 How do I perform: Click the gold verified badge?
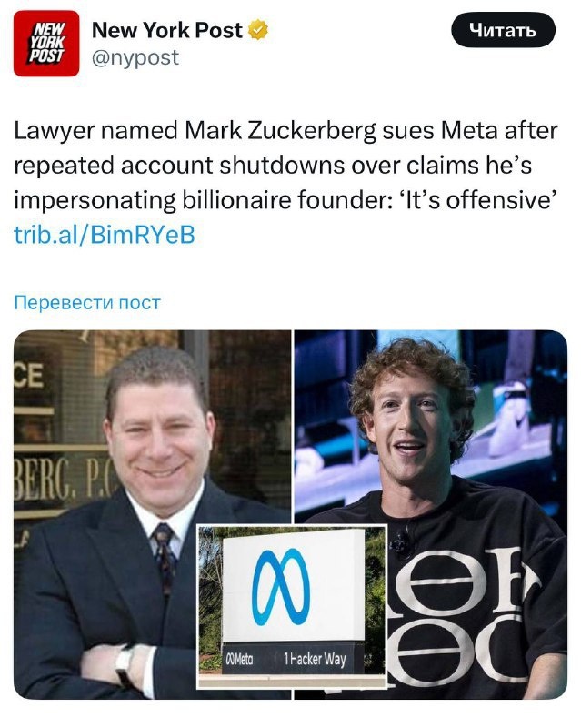258,30
